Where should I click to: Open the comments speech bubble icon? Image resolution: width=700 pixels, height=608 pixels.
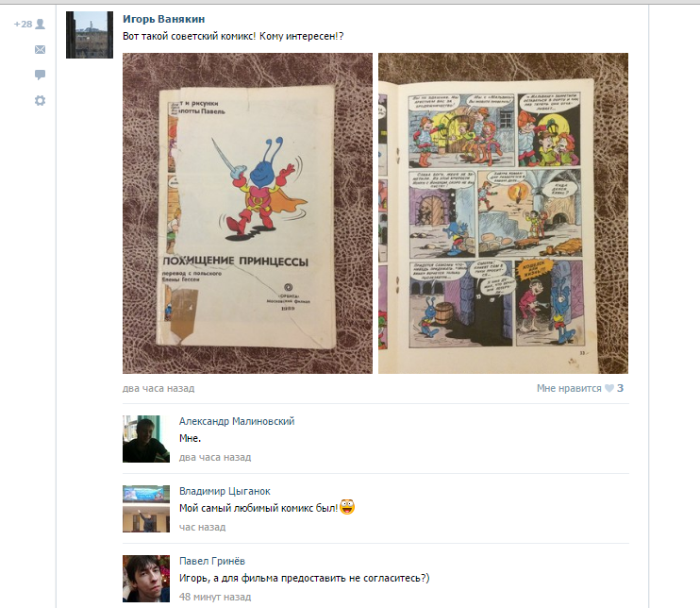coord(40,75)
